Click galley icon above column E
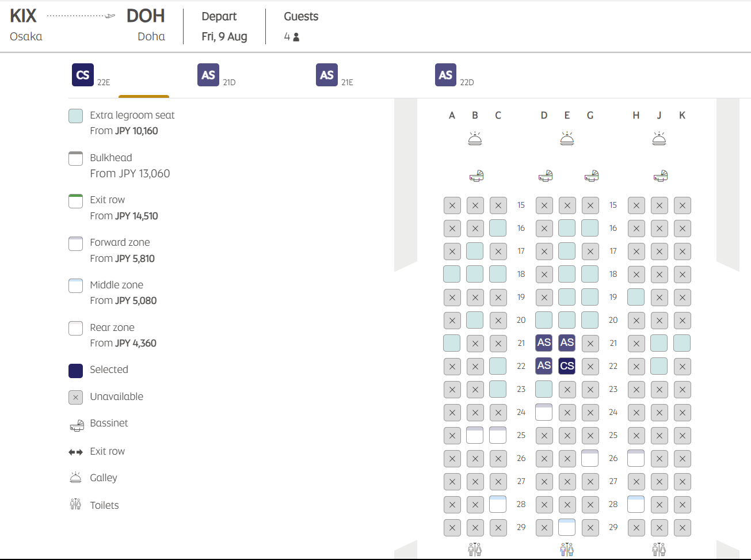Viewport: 751px width, 560px height. click(567, 139)
